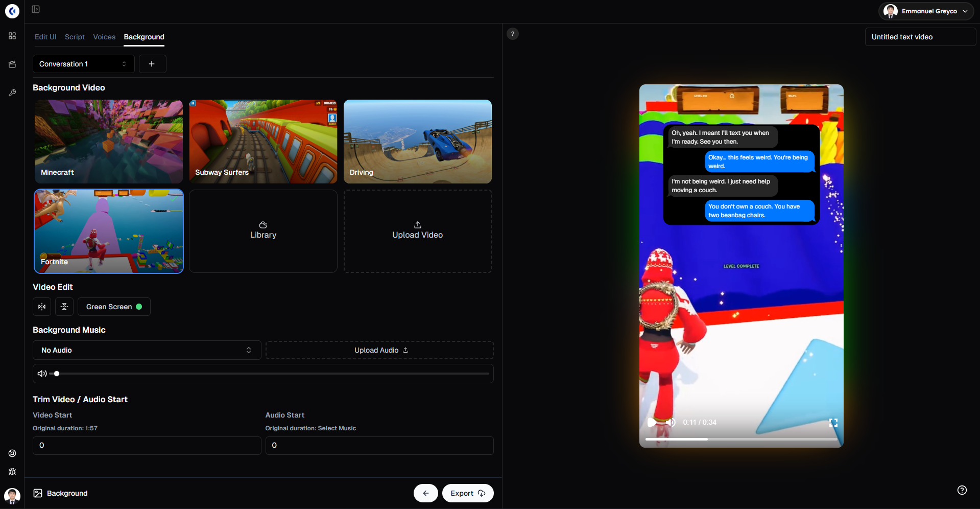Image resolution: width=980 pixels, height=509 pixels.
Task: Open the Conversation 1 dropdown
Action: (x=84, y=64)
